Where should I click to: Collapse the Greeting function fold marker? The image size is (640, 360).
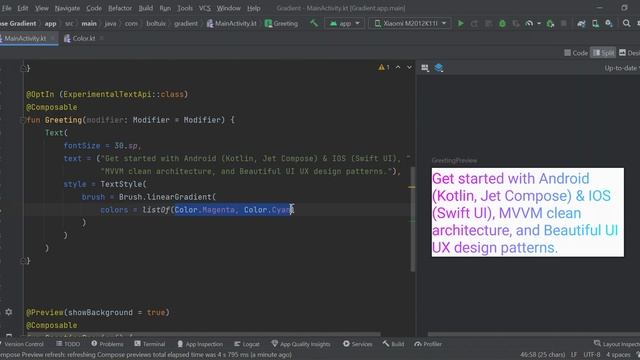coord(22,120)
